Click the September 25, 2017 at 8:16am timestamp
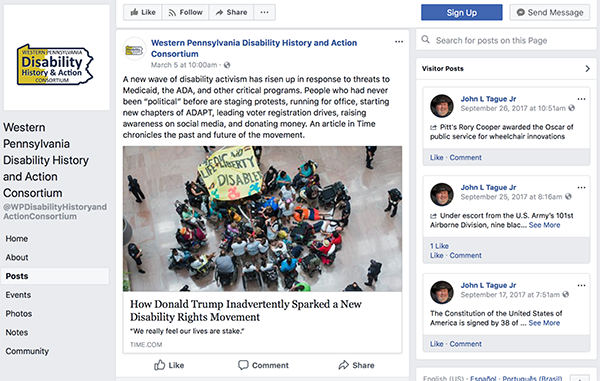The width and height of the screenshot is (600, 381). (511, 197)
